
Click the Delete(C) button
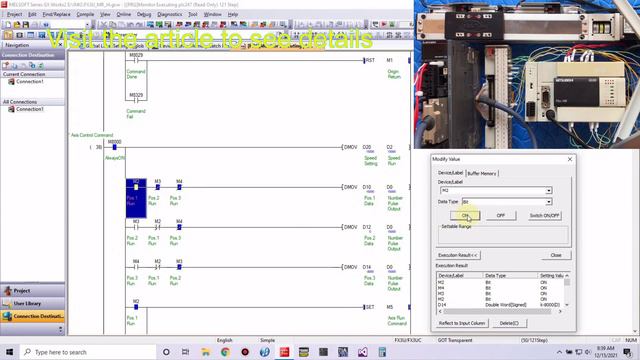pos(509,323)
